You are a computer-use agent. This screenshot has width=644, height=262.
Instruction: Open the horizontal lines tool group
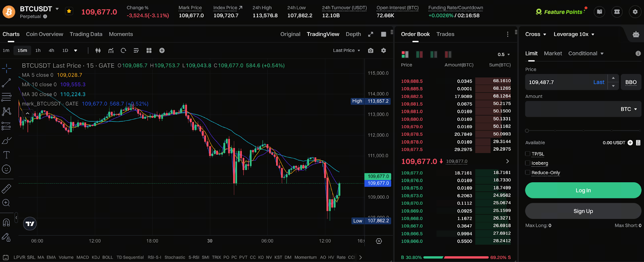pyautogui.click(x=6, y=97)
